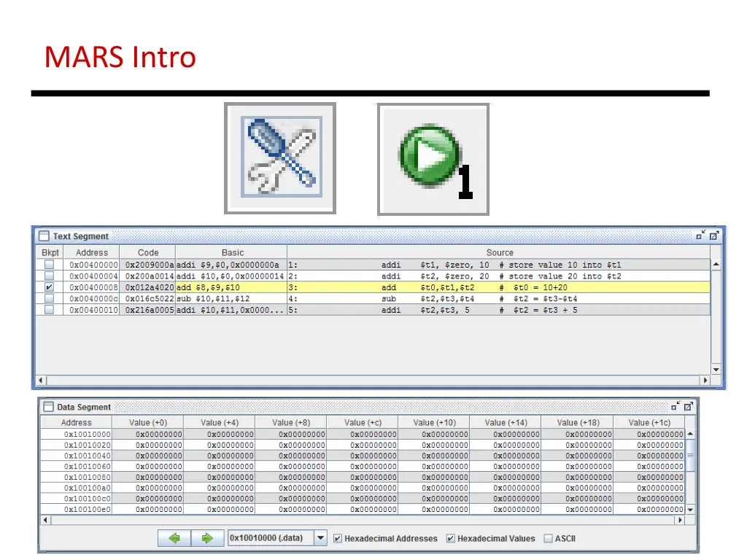Click the Code column header

click(147, 252)
